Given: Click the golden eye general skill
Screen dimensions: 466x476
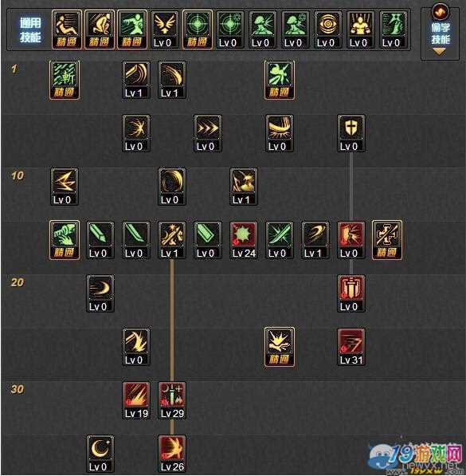Looking at the screenshot, I should (x=328, y=30).
